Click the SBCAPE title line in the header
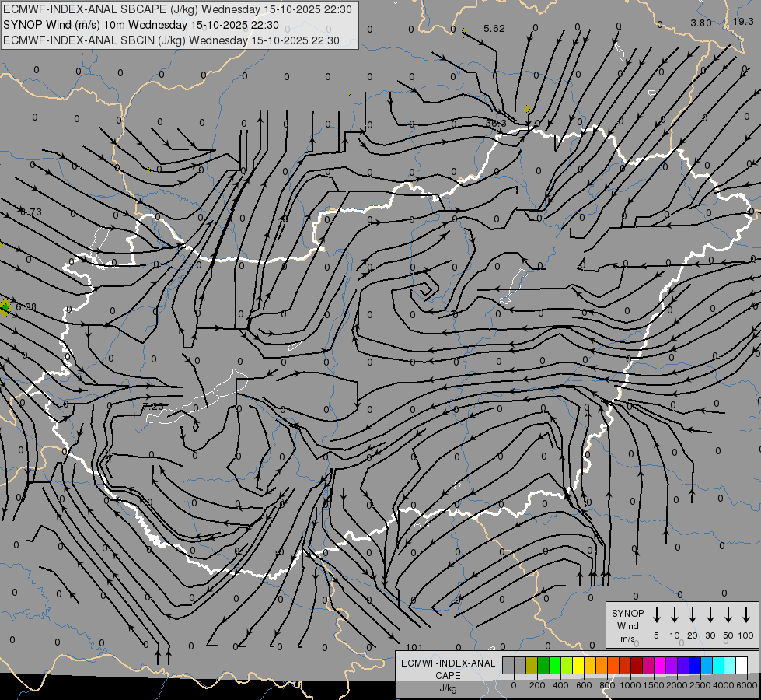761x700 pixels. tap(178, 9)
